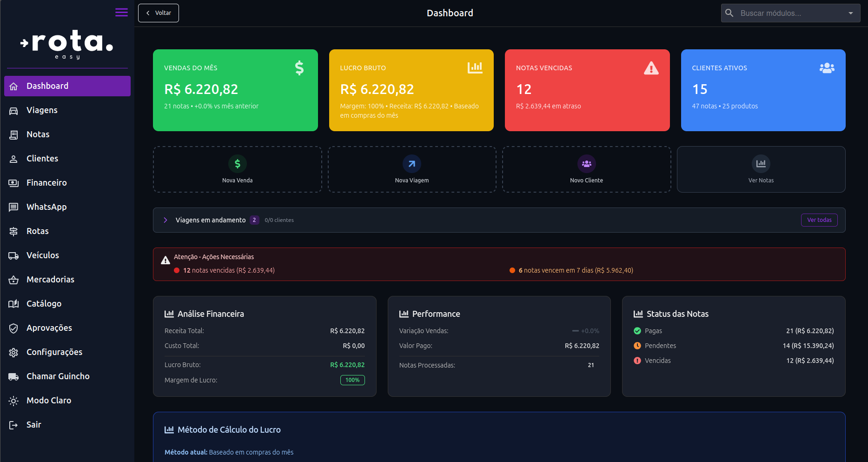The width and height of the screenshot is (868, 462).
Task: Click the Nova Venda quick action
Action: (237, 169)
